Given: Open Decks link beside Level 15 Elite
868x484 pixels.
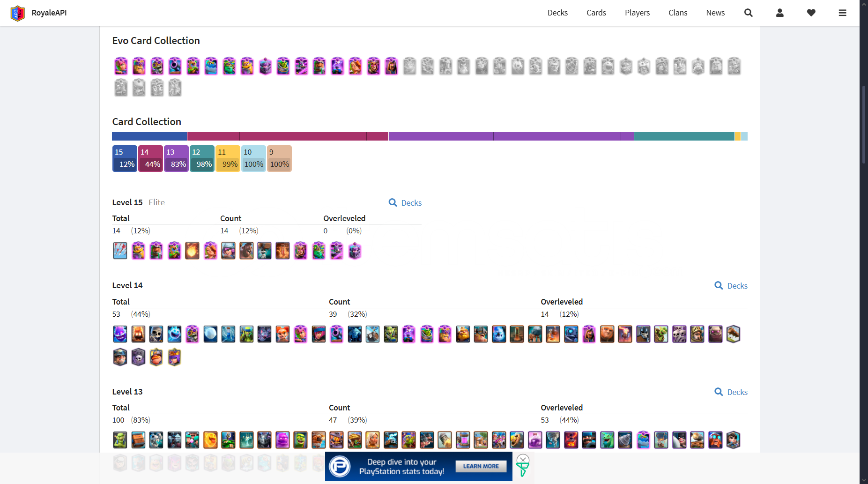Looking at the screenshot, I should pyautogui.click(x=405, y=203).
